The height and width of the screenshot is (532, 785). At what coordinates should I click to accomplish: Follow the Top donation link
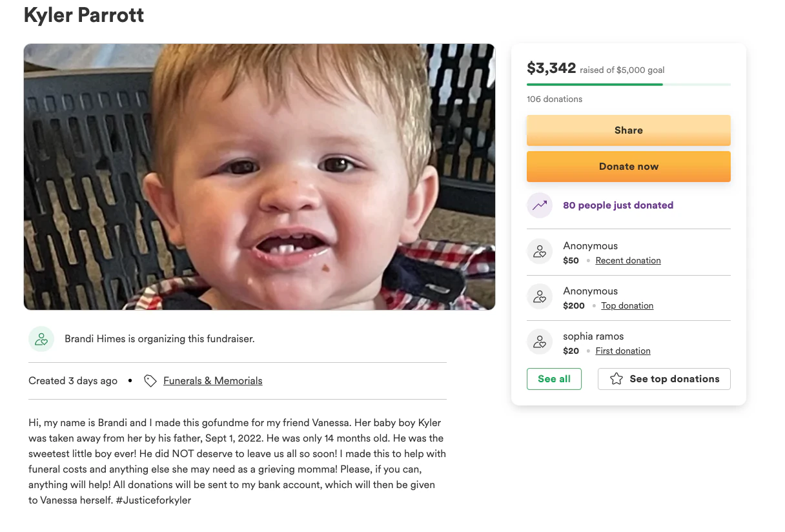[627, 306]
